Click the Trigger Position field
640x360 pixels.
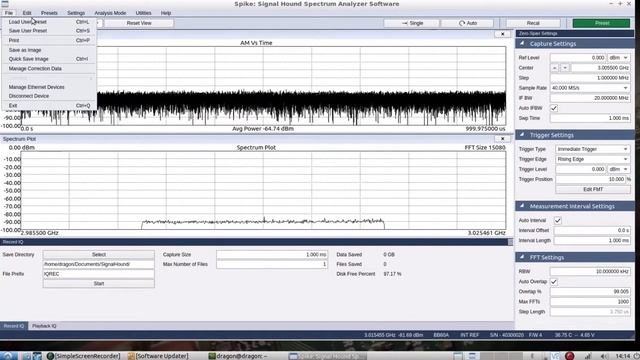[591, 179]
